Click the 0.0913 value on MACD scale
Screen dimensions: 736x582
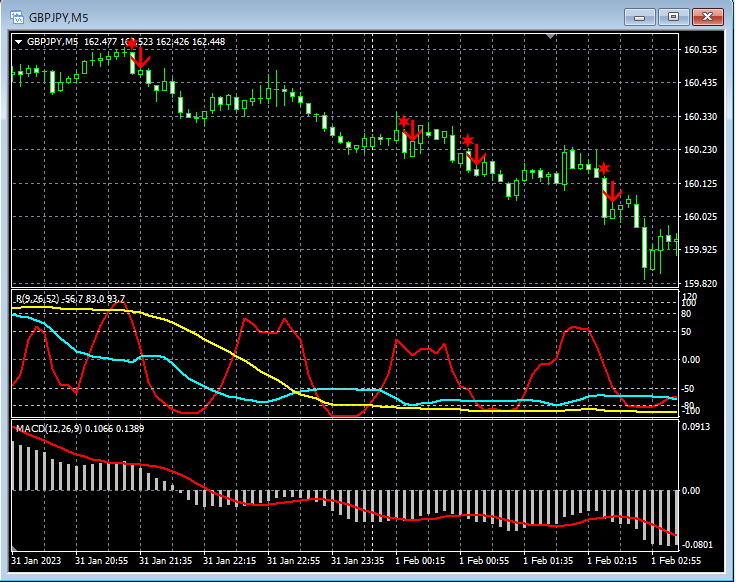[698, 429]
